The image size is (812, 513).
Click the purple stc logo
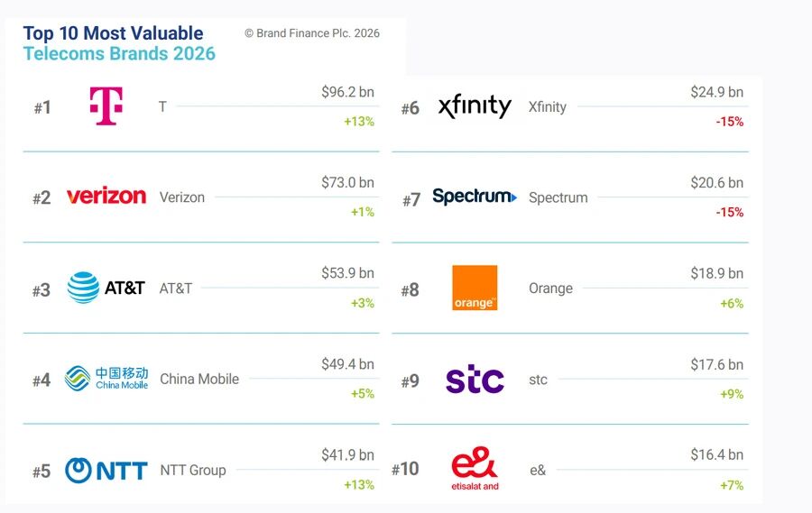click(475, 380)
